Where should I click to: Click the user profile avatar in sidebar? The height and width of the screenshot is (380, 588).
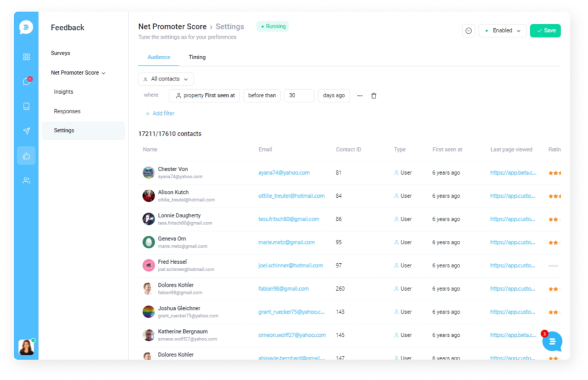click(26, 347)
